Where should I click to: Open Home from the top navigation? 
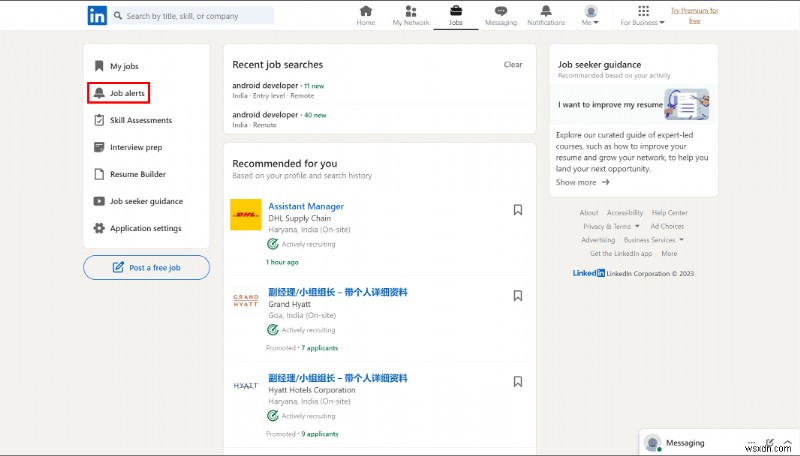coord(366,15)
